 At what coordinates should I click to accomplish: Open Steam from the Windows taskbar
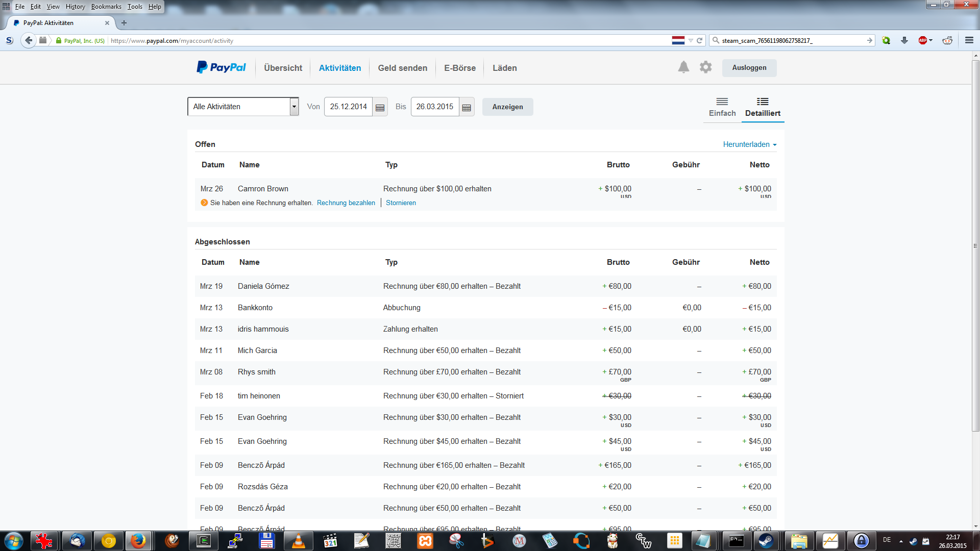pos(766,540)
